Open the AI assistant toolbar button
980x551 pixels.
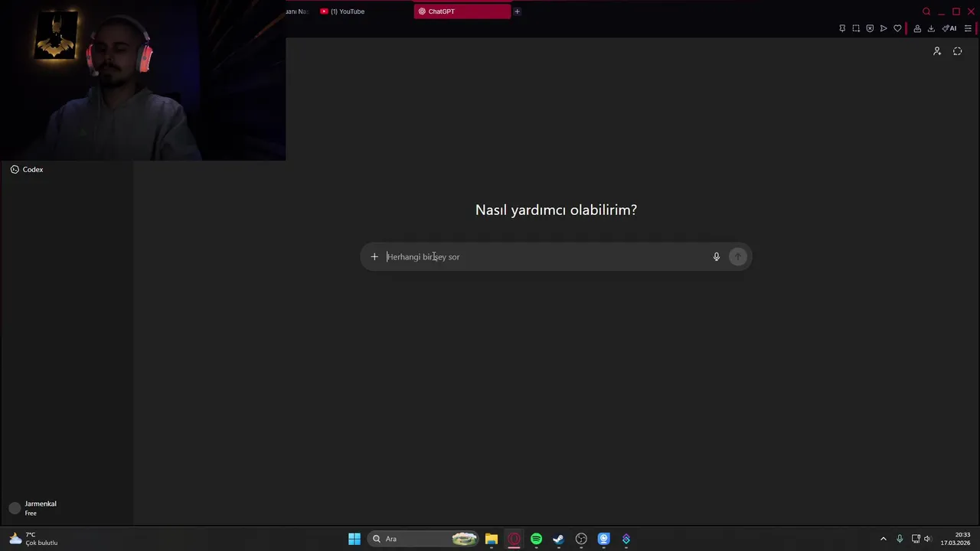tap(949, 28)
